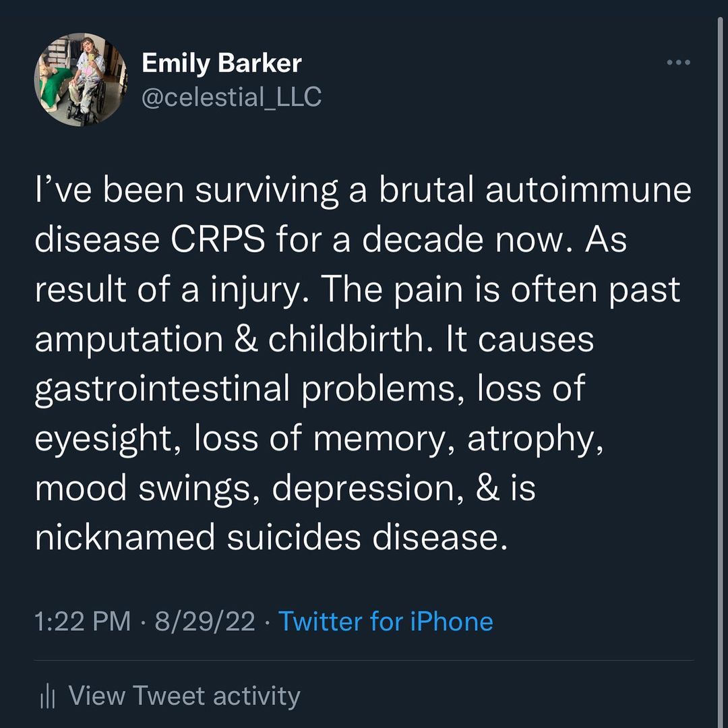
Task: Click the Emily Barker display name
Action: [x=221, y=63]
